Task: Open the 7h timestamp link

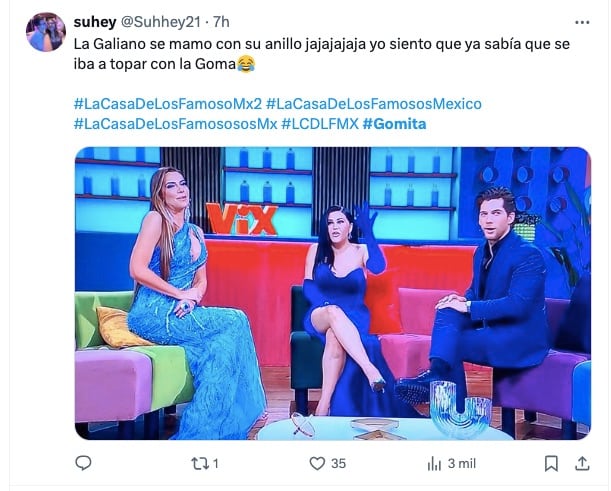Action: 221,22
